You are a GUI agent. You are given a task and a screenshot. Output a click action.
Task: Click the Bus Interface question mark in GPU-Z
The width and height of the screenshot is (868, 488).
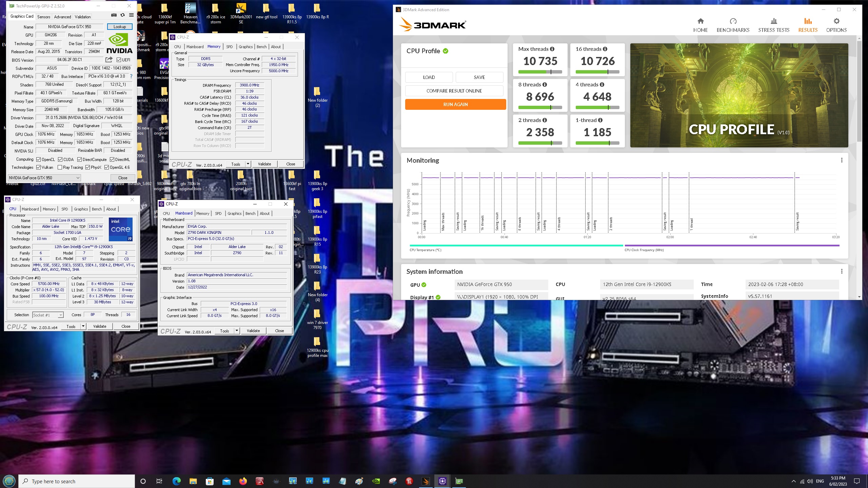(x=131, y=76)
